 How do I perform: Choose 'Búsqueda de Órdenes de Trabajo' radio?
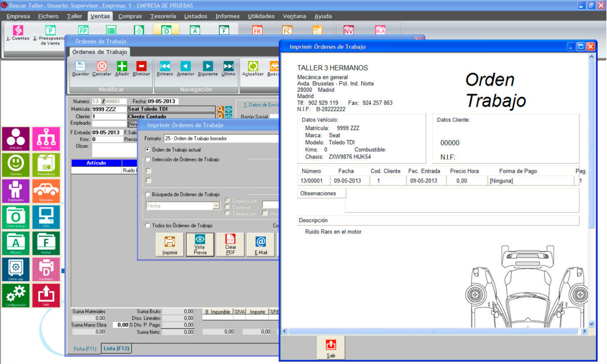[148, 195]
